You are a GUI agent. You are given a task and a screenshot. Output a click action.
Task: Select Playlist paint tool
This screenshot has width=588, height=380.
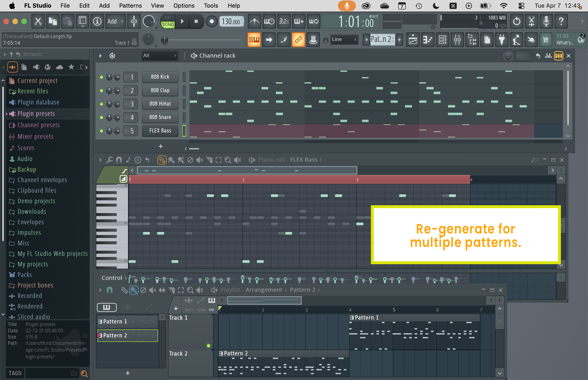click(x=134, y=290)
